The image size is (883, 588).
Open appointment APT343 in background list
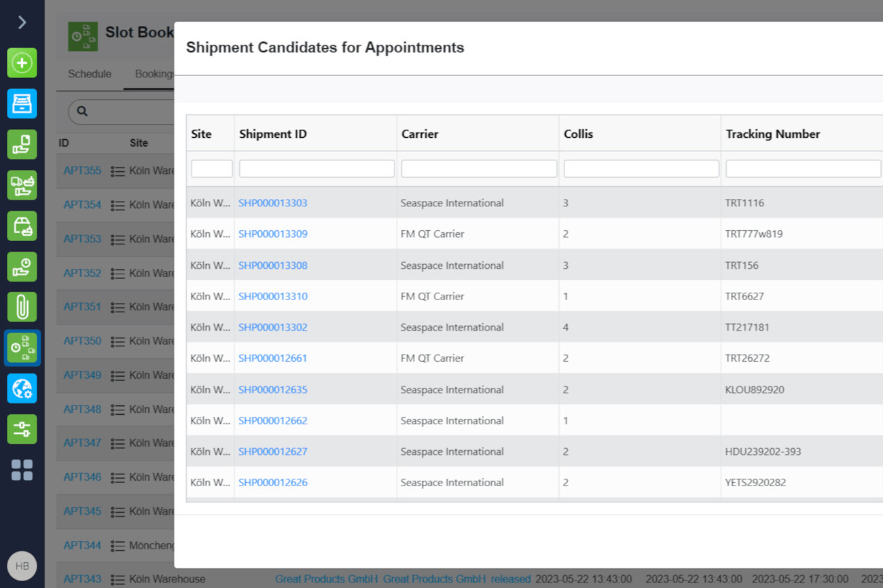[x=82, y=579]
